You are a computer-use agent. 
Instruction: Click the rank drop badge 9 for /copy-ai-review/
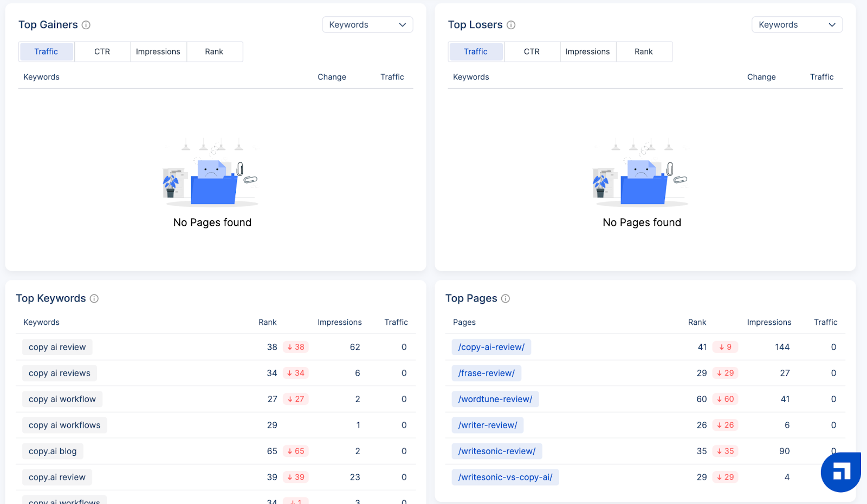[x=726, y=347]
